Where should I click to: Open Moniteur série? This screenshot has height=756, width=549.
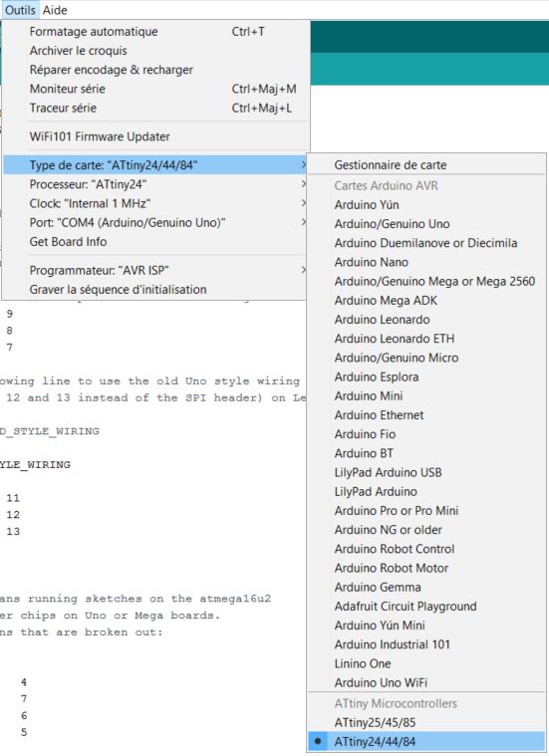click(154, 89)
